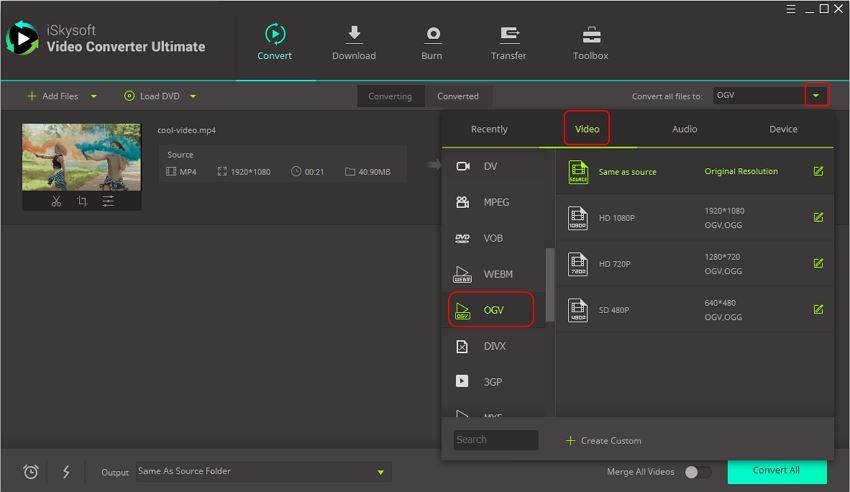Click the scissors trim icon under thumbnail
Image resolution: width=850 pixels, height=492 pixels.
[x=56, y=201]
